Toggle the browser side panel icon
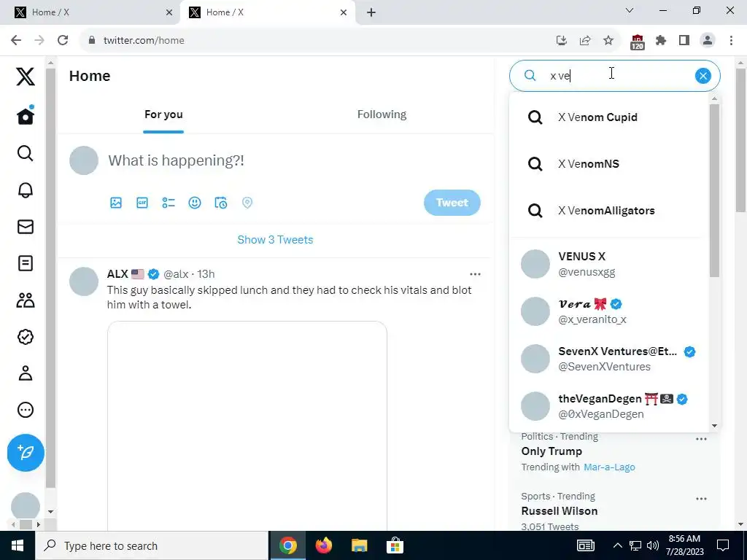This screenshot has width=747, height=560. [684, 41]
